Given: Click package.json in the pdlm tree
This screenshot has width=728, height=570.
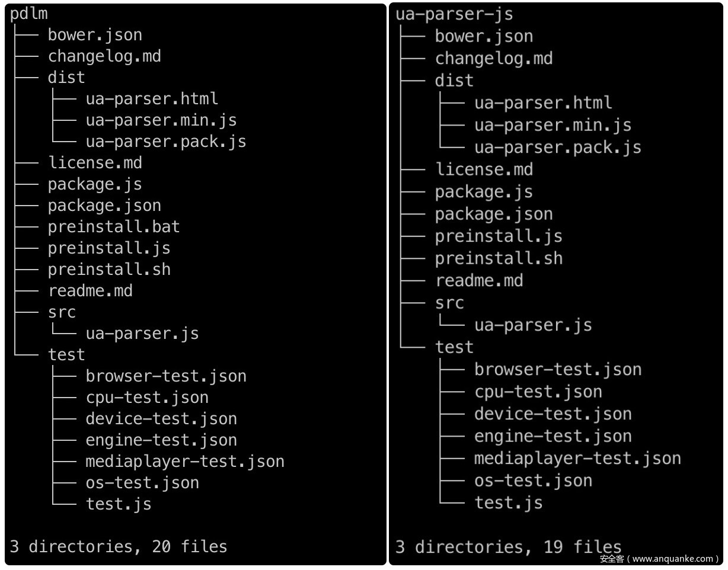Looking at the screenshot, I should [x=104, y=206].
